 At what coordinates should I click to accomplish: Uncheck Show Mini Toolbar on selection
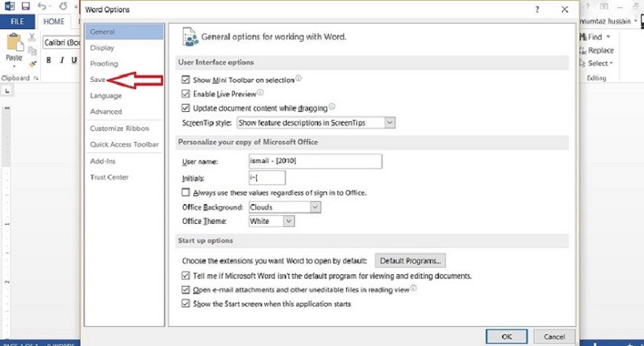(186, 80)
